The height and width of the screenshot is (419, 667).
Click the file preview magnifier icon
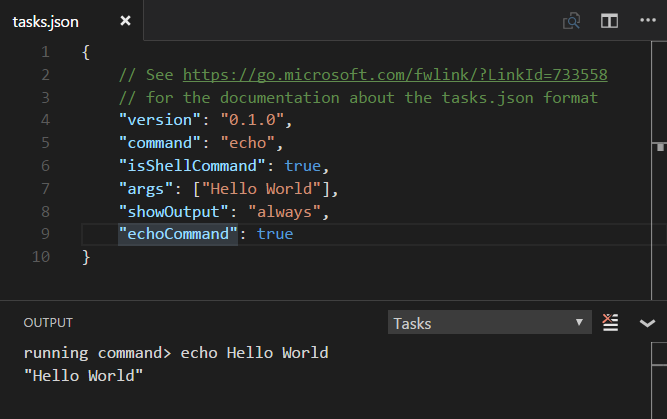[572, 20]
